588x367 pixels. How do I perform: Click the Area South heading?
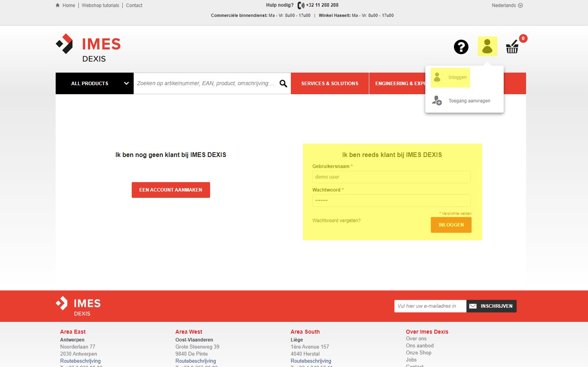[305, 332]
